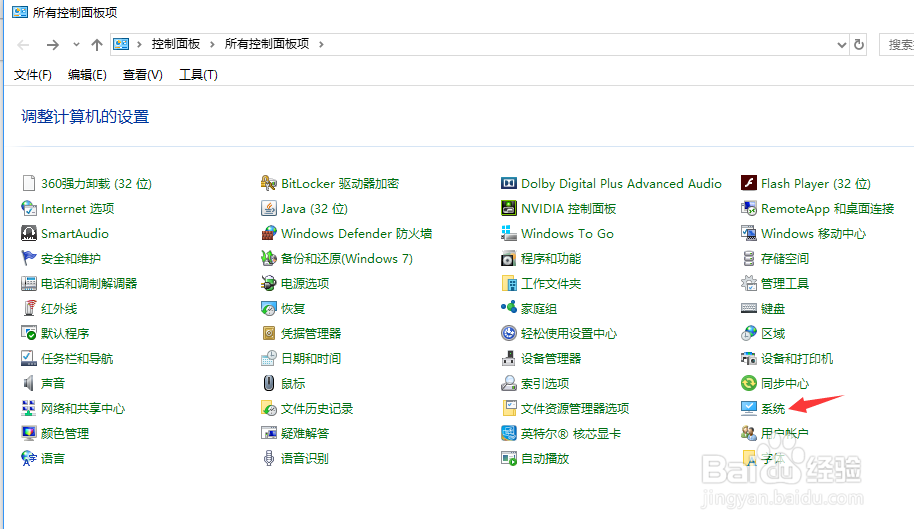Open the Windows To Go icon
This screenshot has width=914, height=529.
(509, 234)
